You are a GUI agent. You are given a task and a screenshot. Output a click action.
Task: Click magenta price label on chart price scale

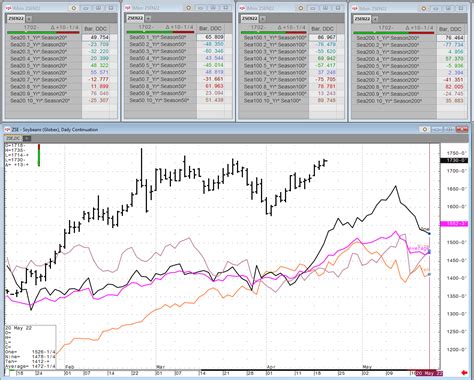point(454,224)
